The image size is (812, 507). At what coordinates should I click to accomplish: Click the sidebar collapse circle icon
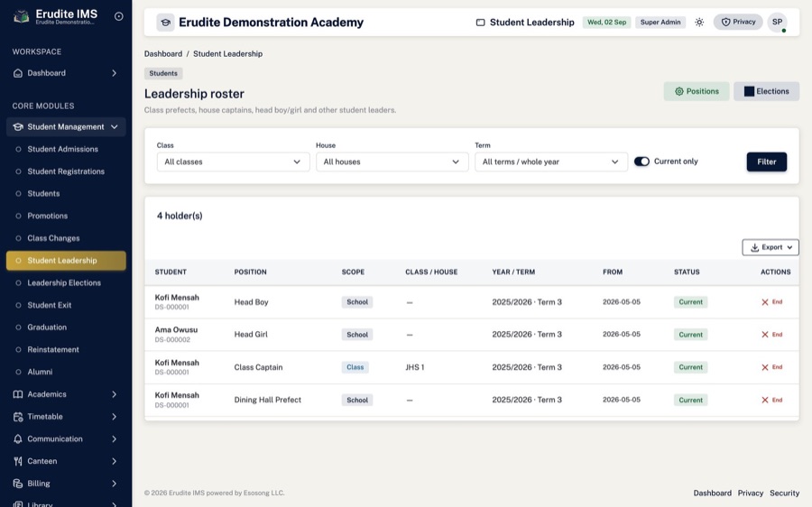(x=118, y=16)
